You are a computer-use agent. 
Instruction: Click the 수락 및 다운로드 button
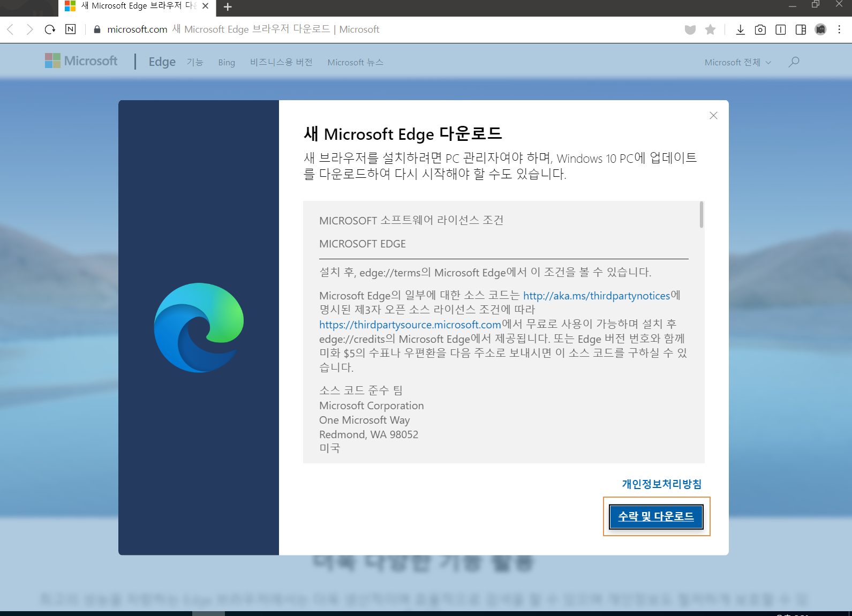coord(656,516)
